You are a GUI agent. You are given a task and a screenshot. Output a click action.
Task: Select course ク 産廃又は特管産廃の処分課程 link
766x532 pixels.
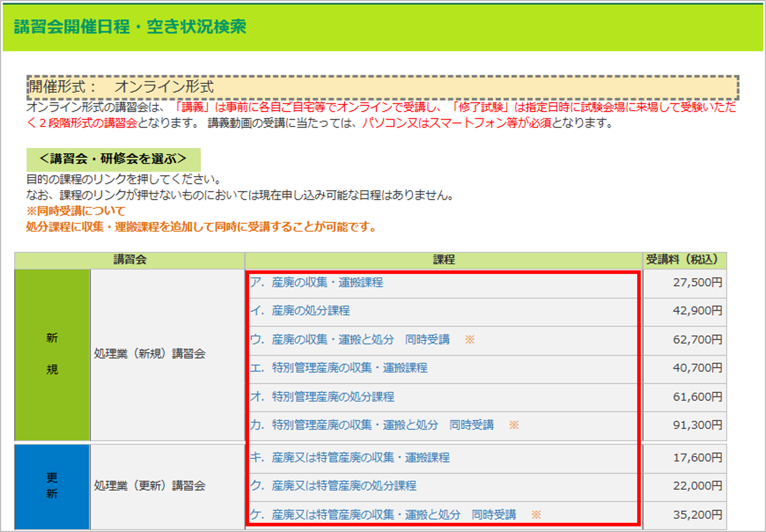coord(333,486)
